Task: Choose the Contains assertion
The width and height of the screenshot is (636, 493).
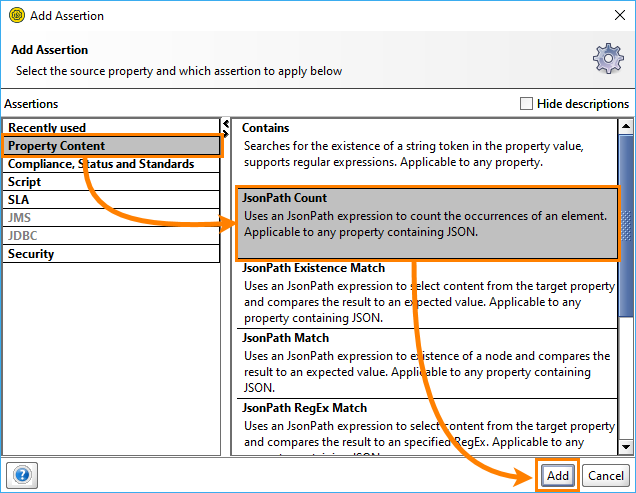Action: (x=427, y=153)
